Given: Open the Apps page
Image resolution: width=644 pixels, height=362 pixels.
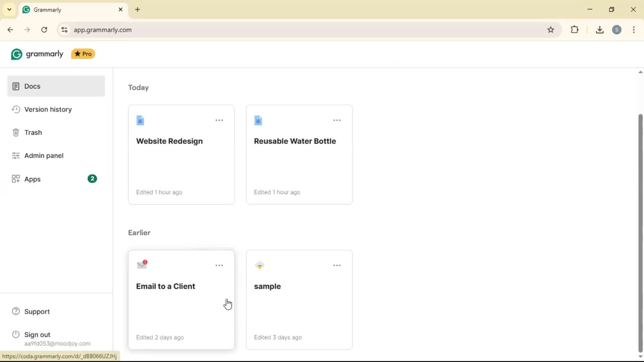Looking at the screenshot, I should click(32, 179).
